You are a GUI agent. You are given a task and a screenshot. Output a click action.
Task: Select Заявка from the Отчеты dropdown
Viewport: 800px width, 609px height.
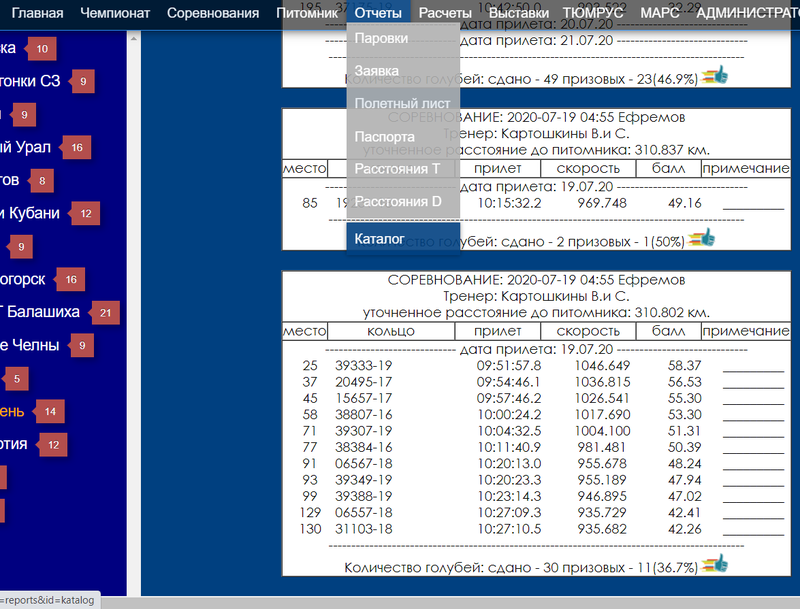403,71
